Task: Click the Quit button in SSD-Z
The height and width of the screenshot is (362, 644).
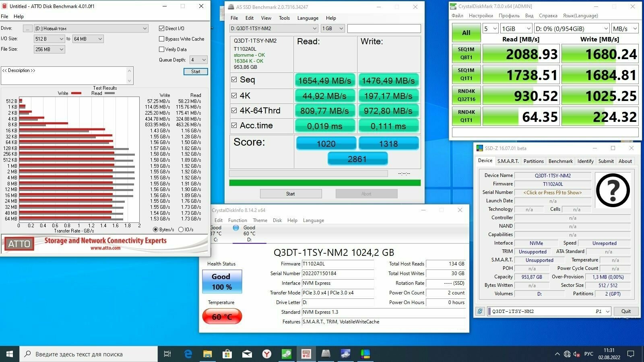Action: click(626, 311)
